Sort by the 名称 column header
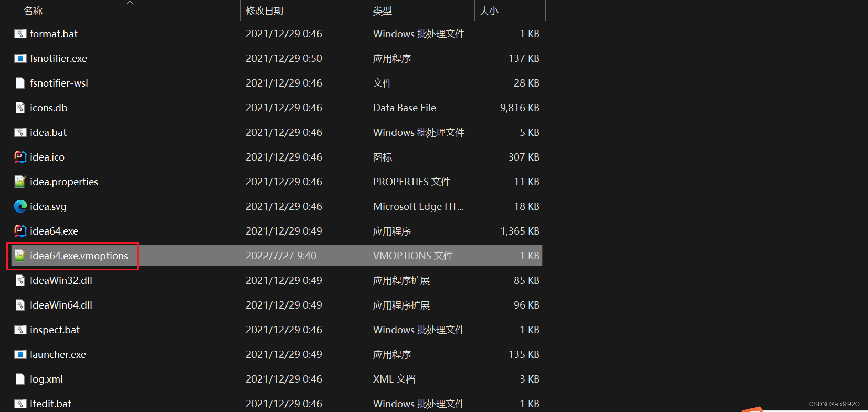This screenshot has width=868, height=412. pos(33,11)
